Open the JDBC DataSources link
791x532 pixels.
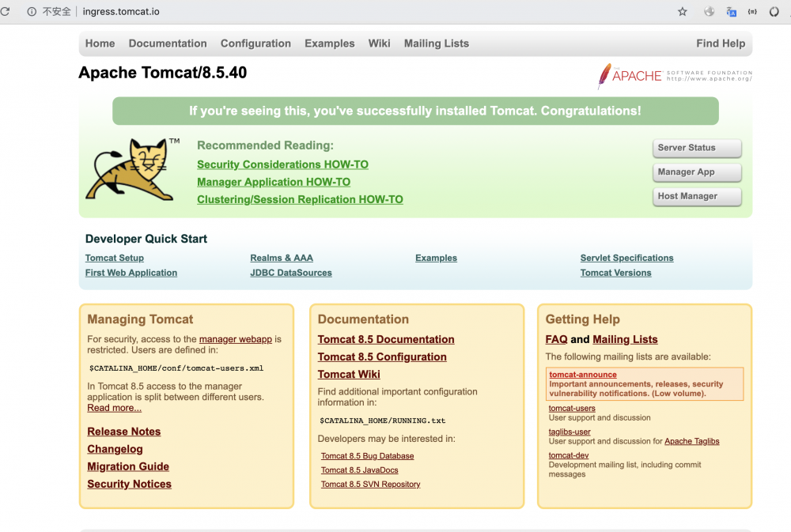tap(291, 273)
